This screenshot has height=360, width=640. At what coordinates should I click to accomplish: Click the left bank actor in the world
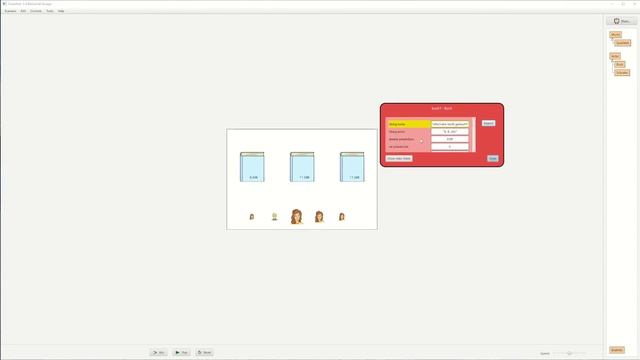[x=252, y=167]
